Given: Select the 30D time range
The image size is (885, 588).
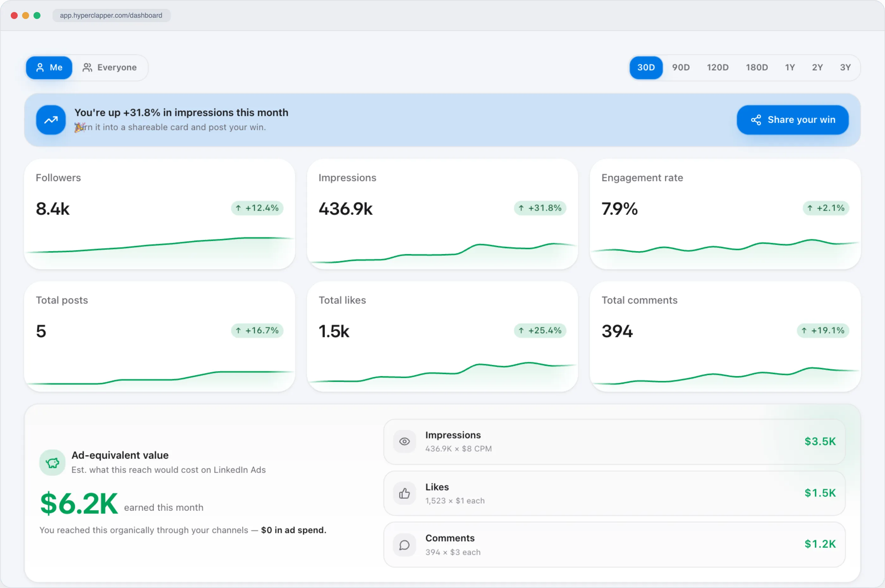Looking at the screenshot, I should [646, 68].
